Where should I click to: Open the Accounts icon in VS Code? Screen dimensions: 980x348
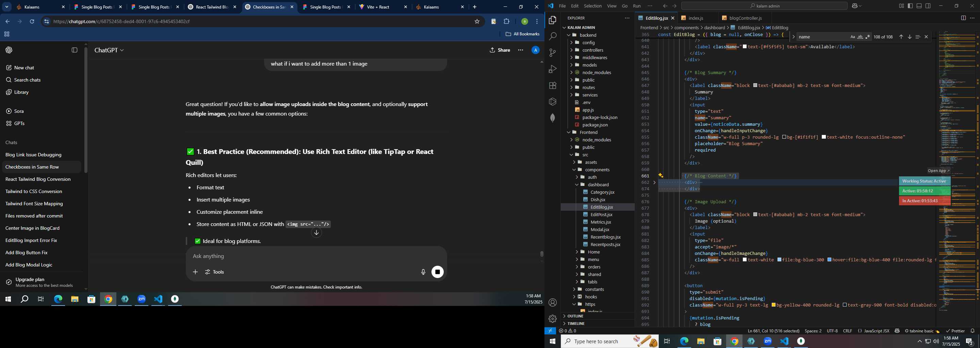pos(552,302)
